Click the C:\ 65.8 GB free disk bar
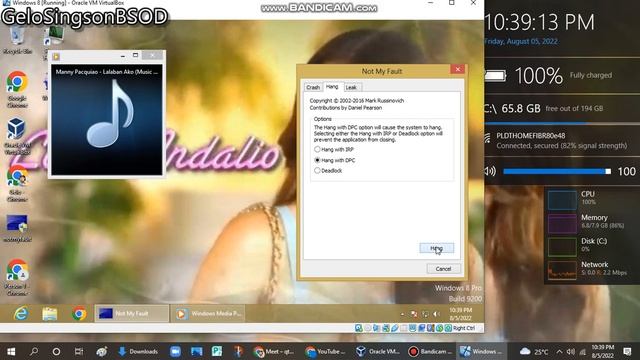This screenshot has height=360, width=640. click(x=562, y=122)
